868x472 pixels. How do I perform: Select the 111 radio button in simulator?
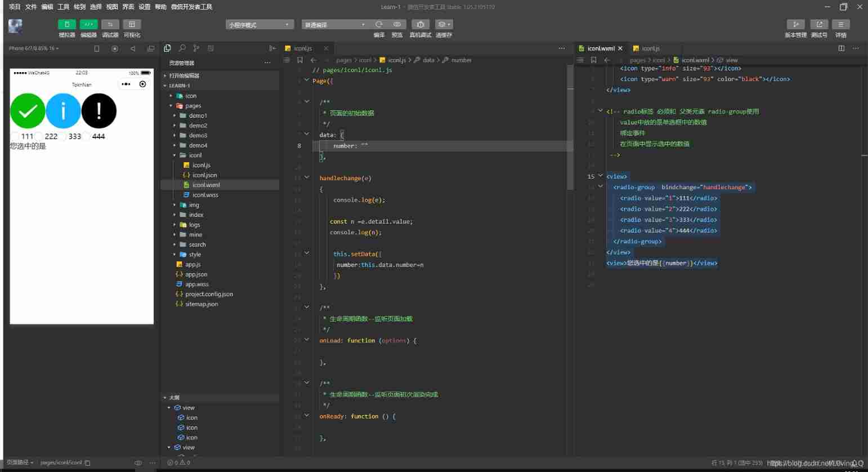click(x=15, y=136)
